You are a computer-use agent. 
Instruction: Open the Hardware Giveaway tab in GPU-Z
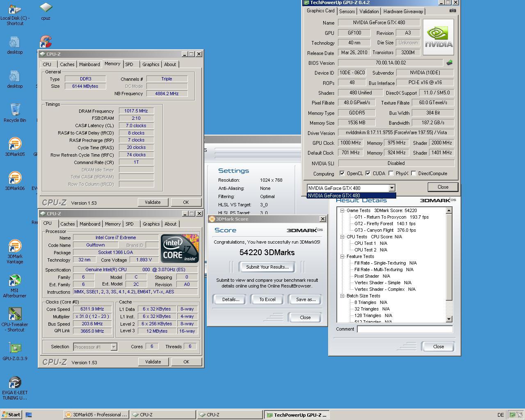(x=403, y=11)
